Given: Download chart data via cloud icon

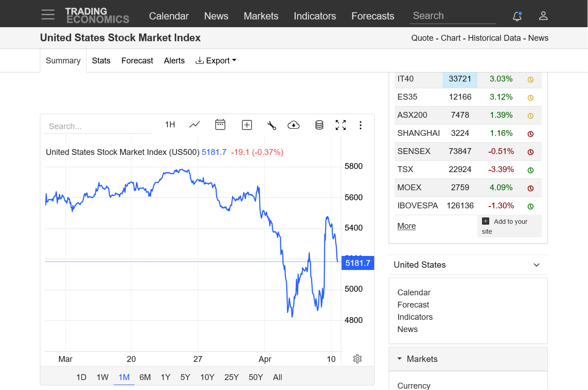Looking at the screenshot, I should 294,125.
